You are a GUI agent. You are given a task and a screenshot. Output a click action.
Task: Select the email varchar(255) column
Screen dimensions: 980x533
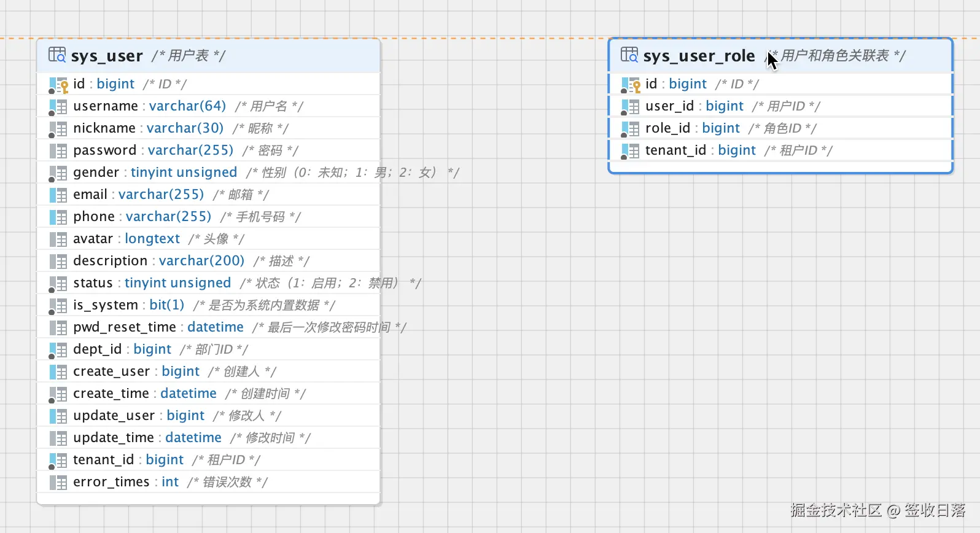coord(208,195)
